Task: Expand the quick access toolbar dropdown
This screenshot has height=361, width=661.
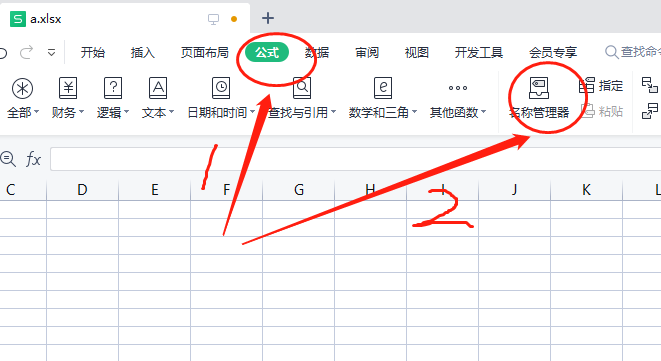Action: [x=51, y=53]
